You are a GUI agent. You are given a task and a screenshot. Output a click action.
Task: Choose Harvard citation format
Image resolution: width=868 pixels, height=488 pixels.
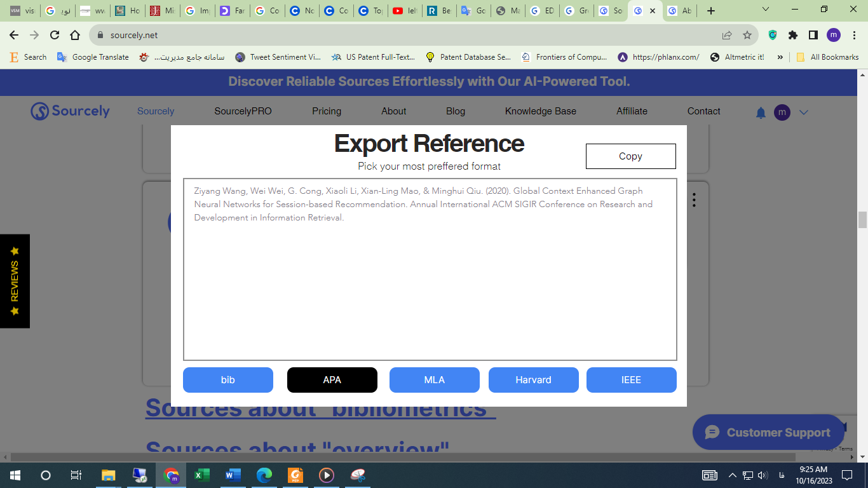(534, 380)
